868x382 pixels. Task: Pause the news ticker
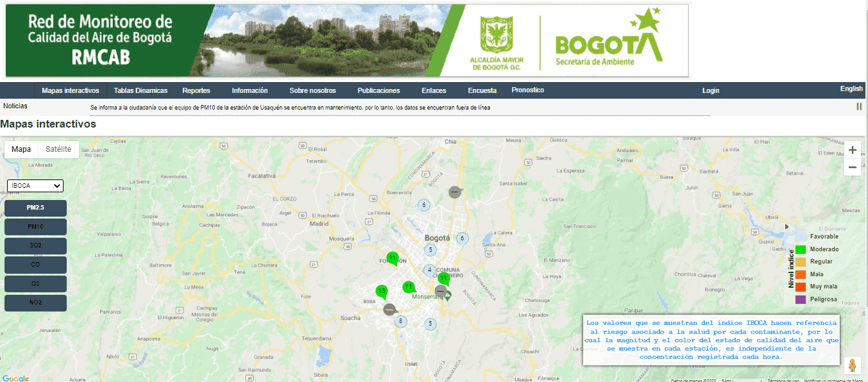click(859, 106)
